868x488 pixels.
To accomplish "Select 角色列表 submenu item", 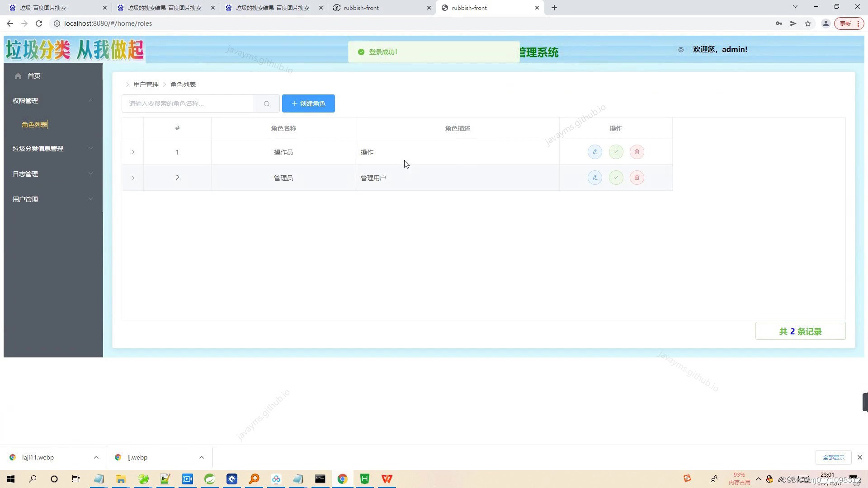I will pyautogui.click(x=34, y=125).
